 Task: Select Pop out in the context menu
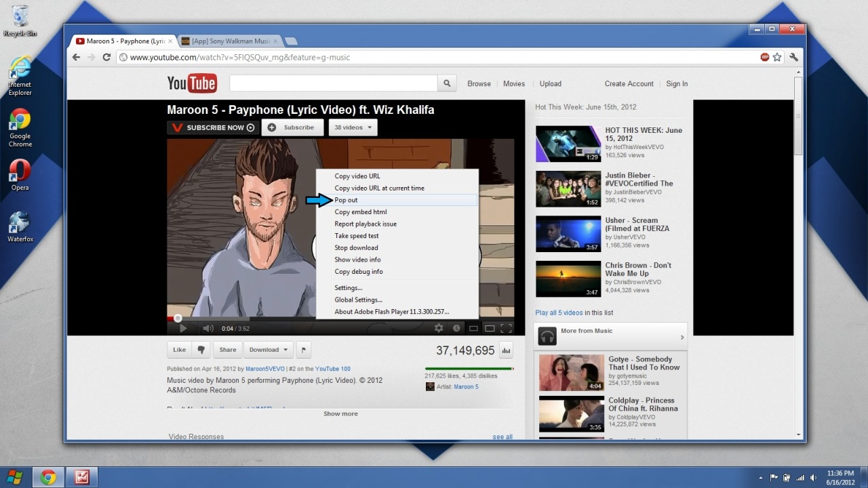tap(397, 200)
